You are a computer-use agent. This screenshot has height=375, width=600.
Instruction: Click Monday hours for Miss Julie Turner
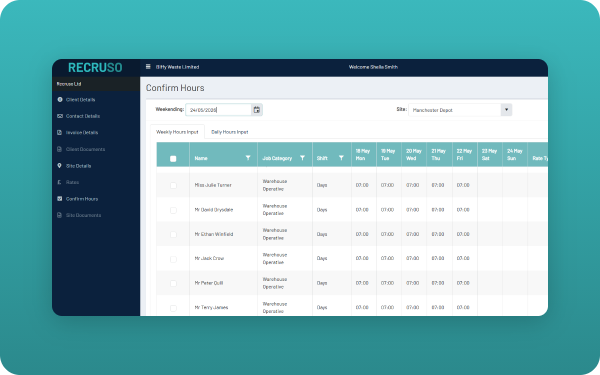coord(362,185)
